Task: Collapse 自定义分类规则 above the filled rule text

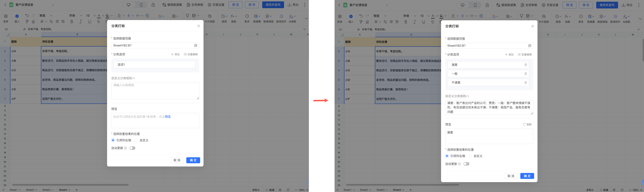Action: coord(468,96)
